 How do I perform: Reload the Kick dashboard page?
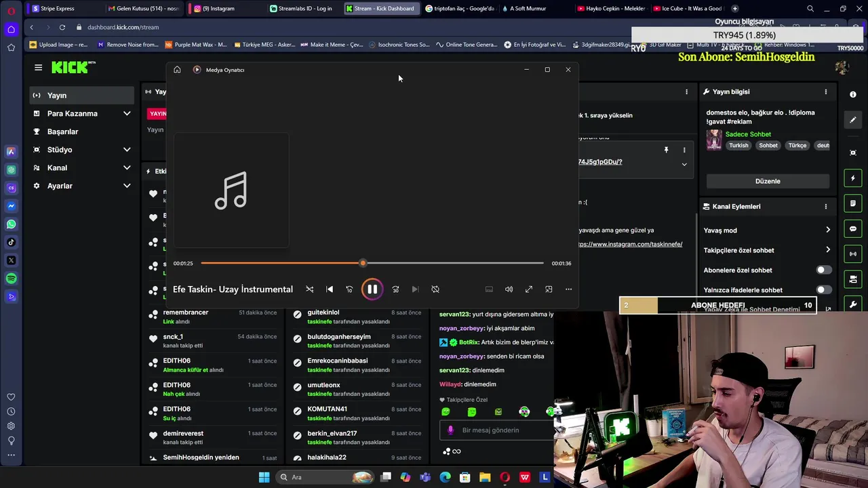coord(62,27)
